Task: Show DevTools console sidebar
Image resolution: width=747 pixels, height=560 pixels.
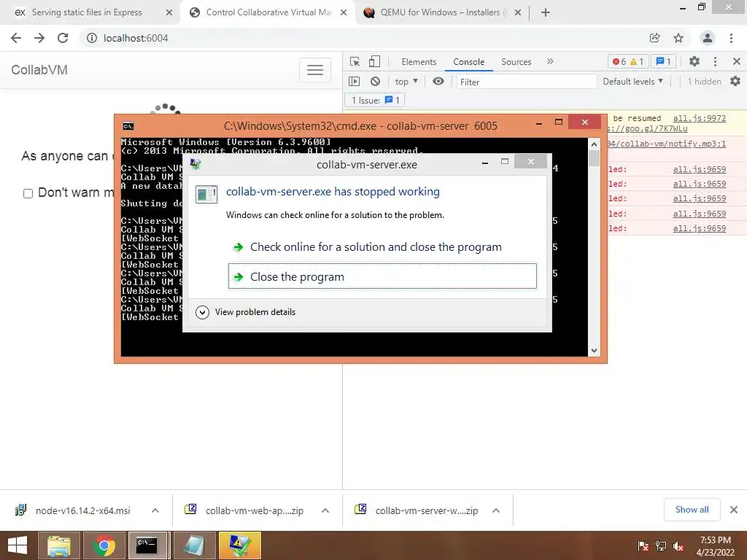Action: coord(354,82)
